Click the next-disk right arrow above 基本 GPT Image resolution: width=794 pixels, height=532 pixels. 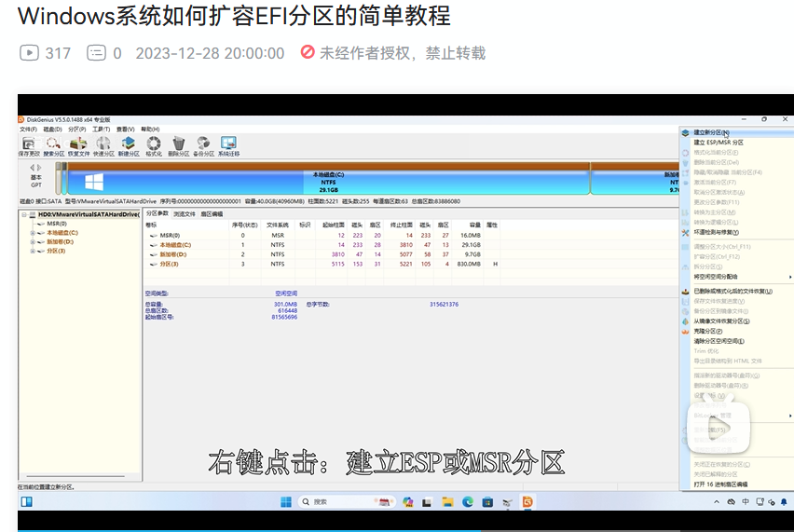pos(39,168)
